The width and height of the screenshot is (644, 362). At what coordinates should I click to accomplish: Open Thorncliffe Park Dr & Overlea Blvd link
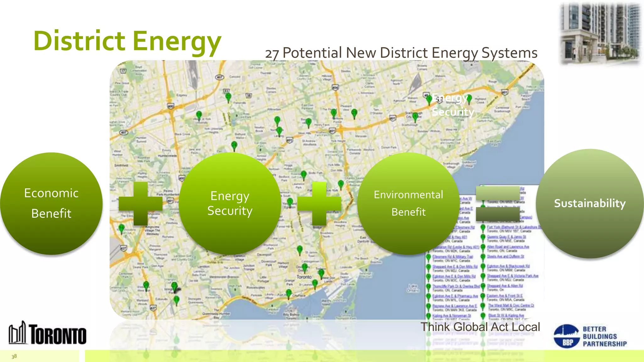[456, 286]
